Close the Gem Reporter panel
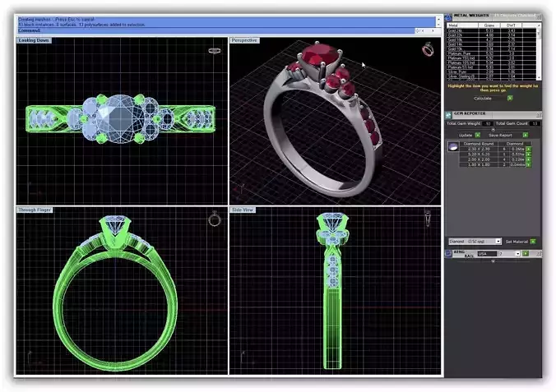Image resolution: width=556 pixels, height=392 pixels. 538,115
